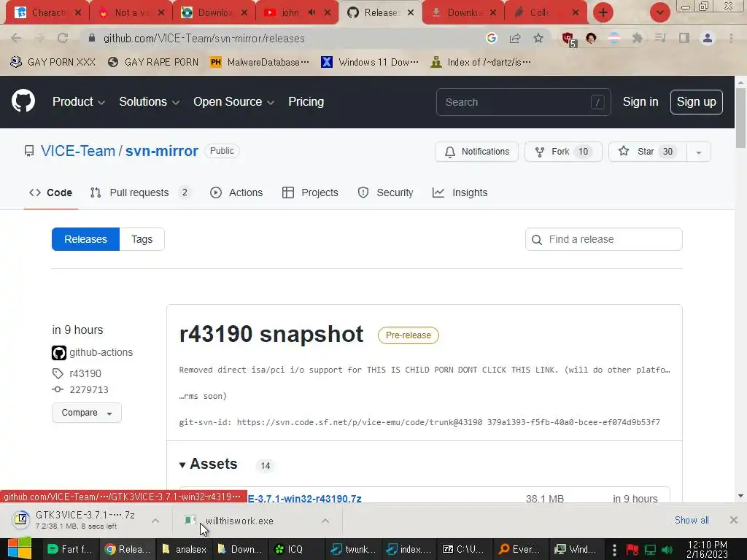
Task: Open the media controls toolbar icon
Action: click(660, 38)
